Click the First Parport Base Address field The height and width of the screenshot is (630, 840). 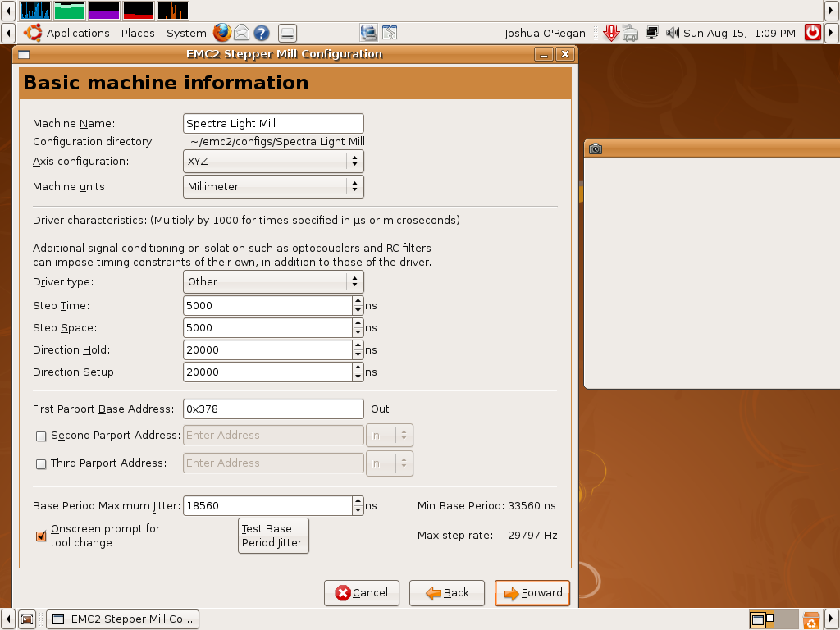coord(273,409)
